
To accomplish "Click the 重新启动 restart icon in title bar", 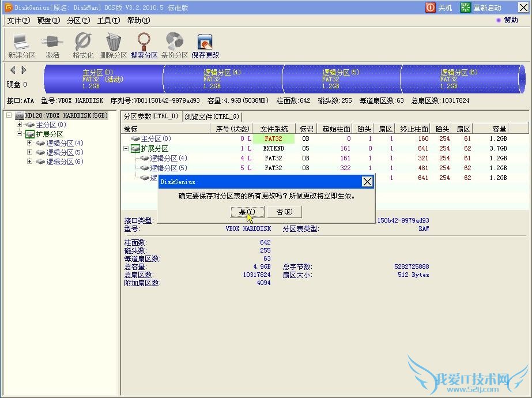I will tap(466, 7).
